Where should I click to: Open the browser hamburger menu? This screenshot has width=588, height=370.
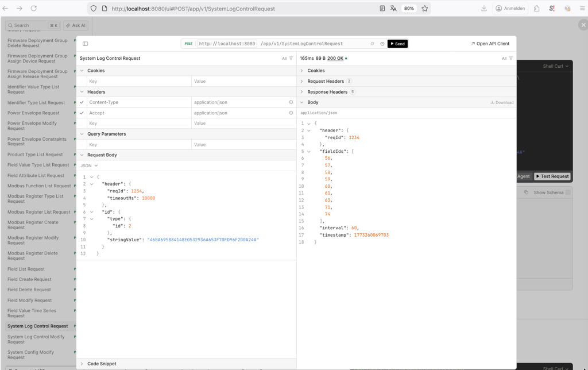(x=582, y=8)
